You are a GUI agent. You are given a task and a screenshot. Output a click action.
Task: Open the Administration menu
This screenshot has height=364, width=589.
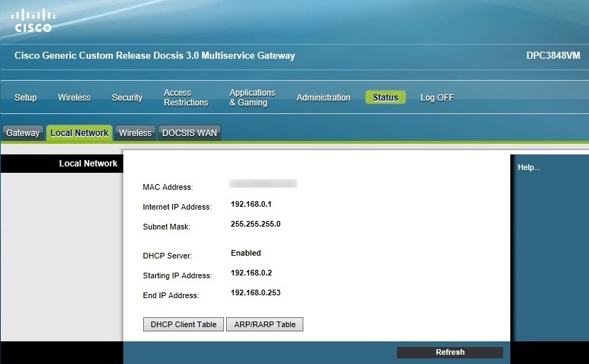click(323, 98)
